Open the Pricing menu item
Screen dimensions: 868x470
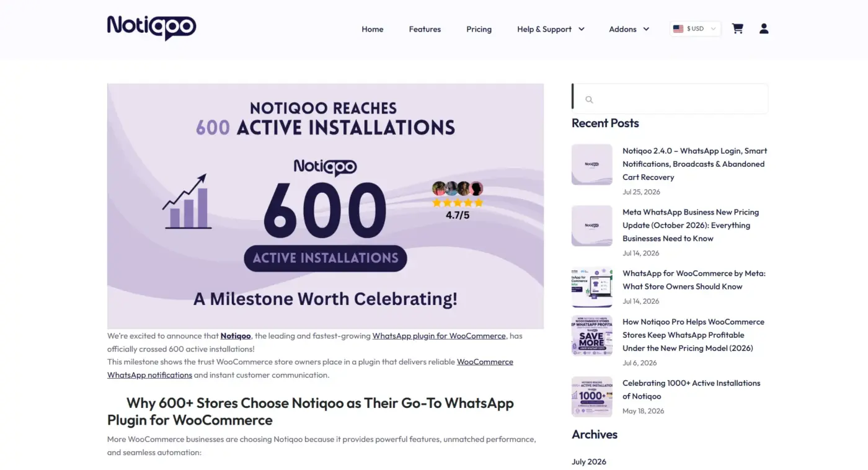coord(479,29)
